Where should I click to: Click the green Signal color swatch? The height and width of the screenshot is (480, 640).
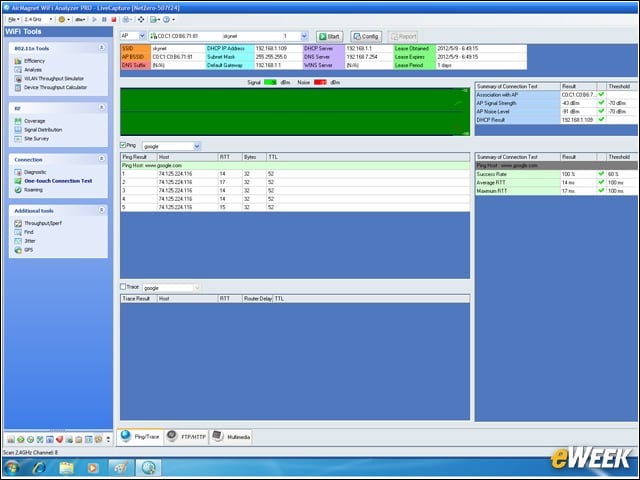click(270, 82)
